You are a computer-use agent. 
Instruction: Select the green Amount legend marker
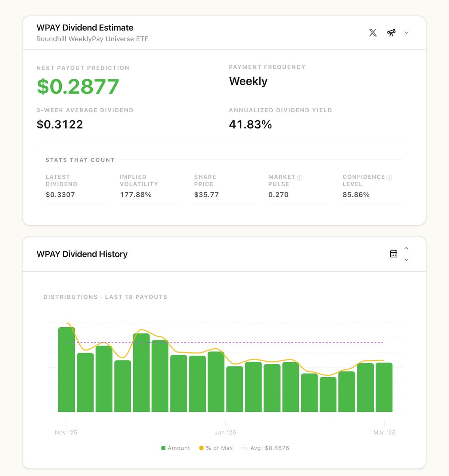[x=163, y=448]
